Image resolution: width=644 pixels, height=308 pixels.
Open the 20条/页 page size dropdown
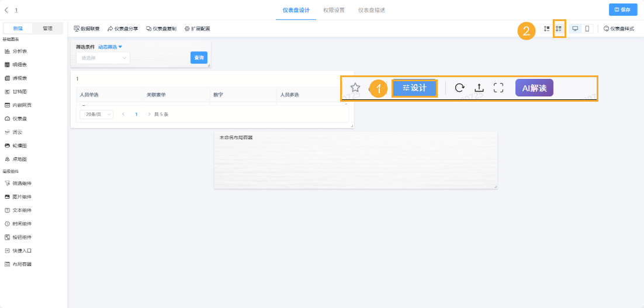tap(96, 115)
